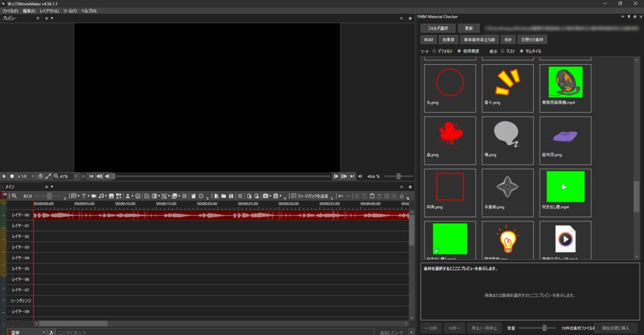
Task: Click the preview Play button
Action: pyautogui.click(x=4, y=176)
